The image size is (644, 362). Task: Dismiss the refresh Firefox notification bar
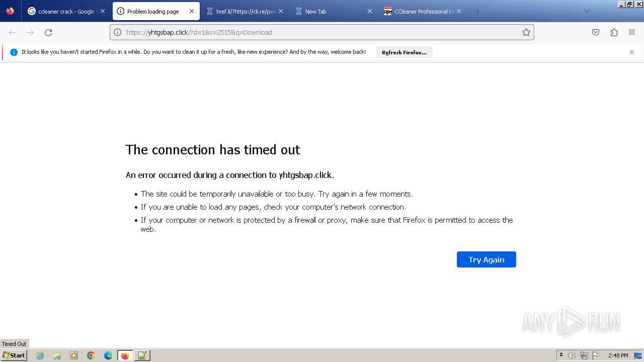click(x=632, y=52)
